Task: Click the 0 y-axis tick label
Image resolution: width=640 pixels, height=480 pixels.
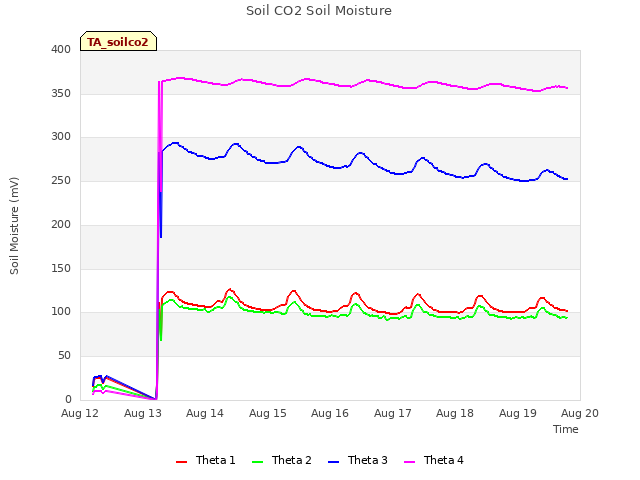Action: (68, 400)
